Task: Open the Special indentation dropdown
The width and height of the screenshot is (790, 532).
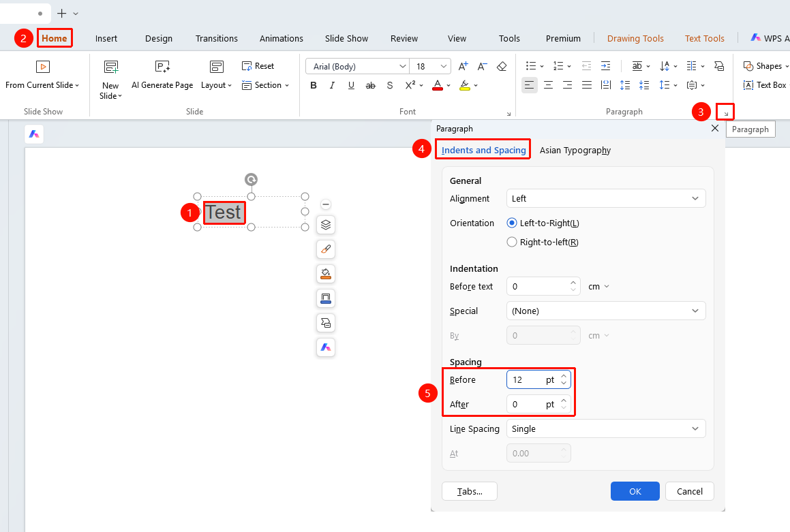Action: click(606, 311)
